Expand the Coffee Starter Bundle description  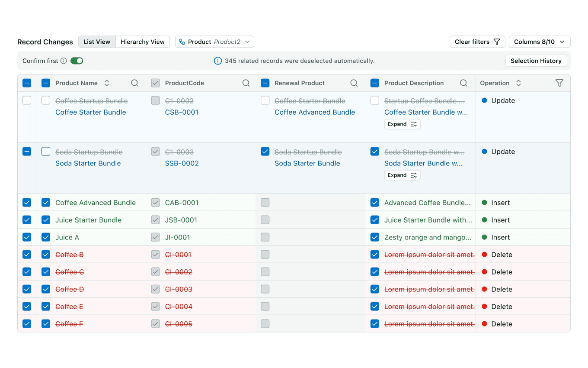tap(402, 124)
